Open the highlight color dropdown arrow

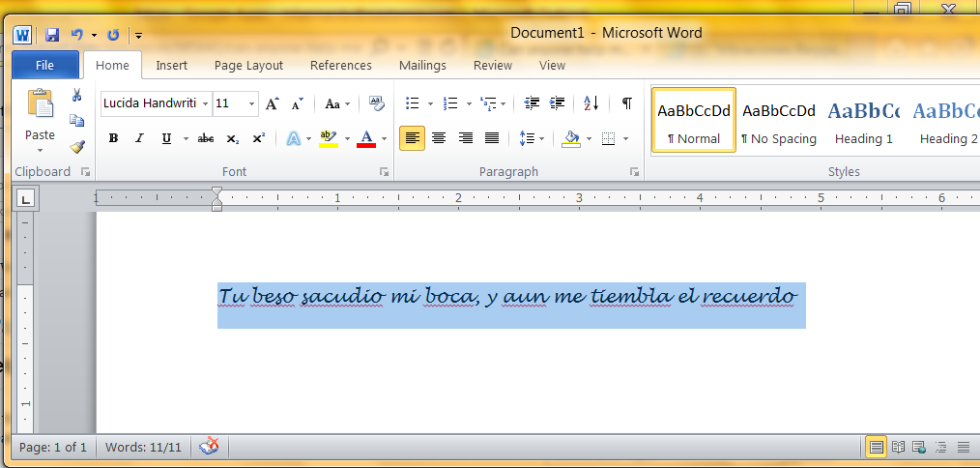click(x=347, y=139)
